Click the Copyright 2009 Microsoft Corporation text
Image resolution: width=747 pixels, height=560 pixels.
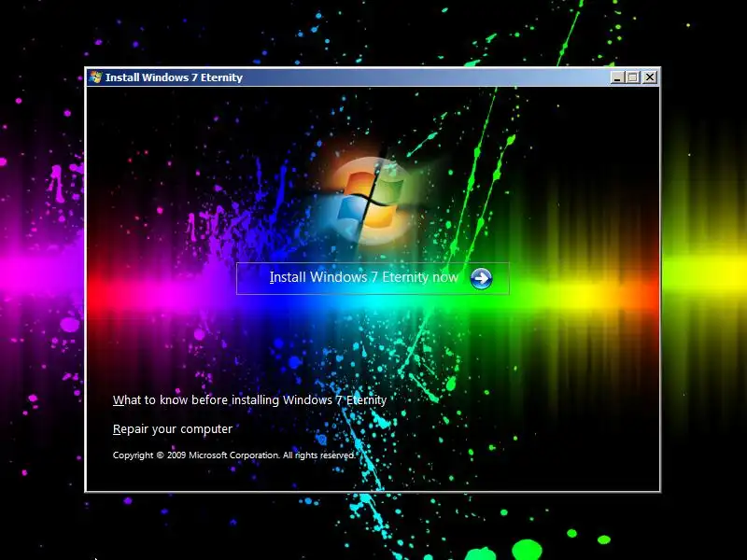click(x=234, y=455)
